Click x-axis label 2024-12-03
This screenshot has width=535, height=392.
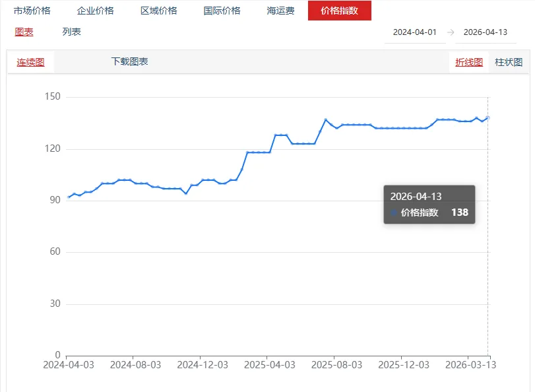[x=203, y=365]
